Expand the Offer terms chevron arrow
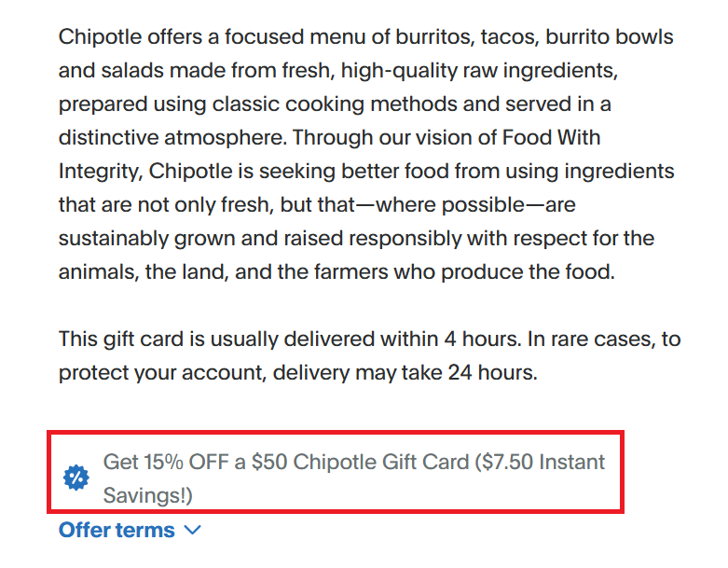The height and width of the screenshot is (568, 728). point(193,531)
